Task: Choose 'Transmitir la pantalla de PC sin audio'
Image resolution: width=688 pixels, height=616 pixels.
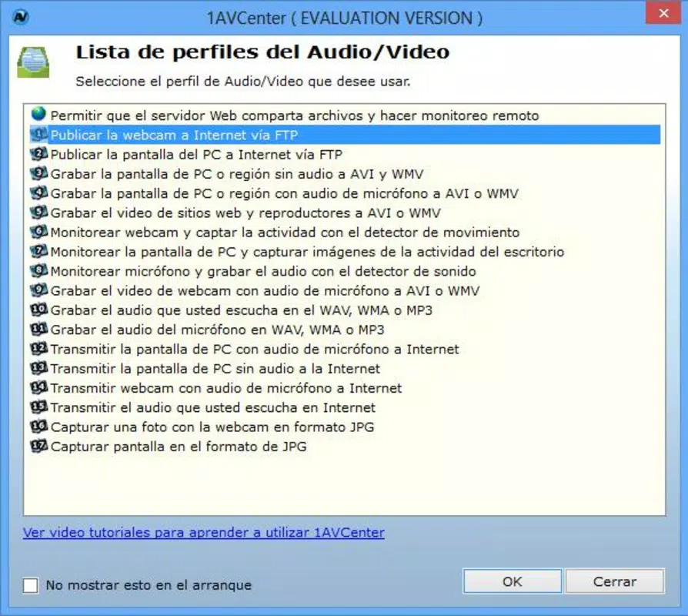Action: (215, 368)
